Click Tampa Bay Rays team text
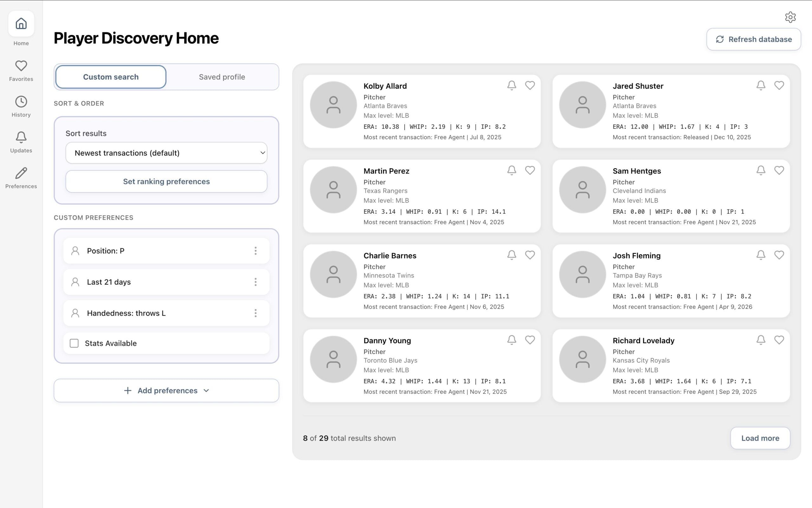Image resolution: width=812 pixels, height=508 pixels. click(x=637, y=276)
